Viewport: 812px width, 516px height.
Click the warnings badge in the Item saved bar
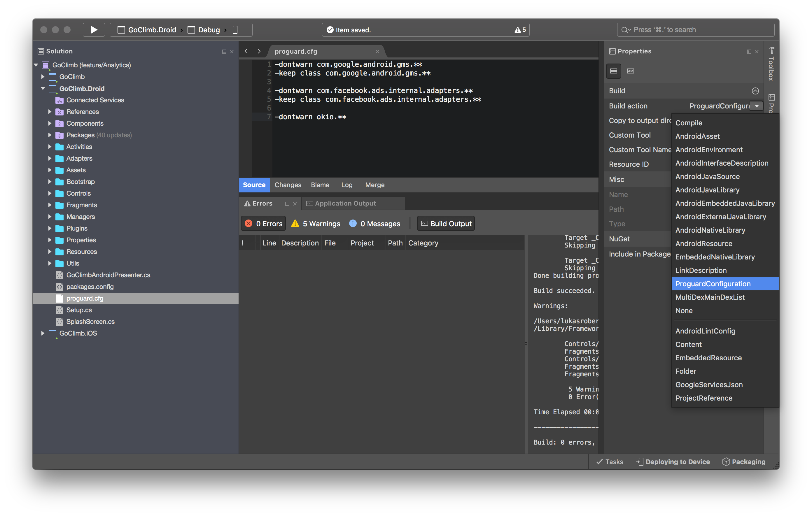pos(520,30)
